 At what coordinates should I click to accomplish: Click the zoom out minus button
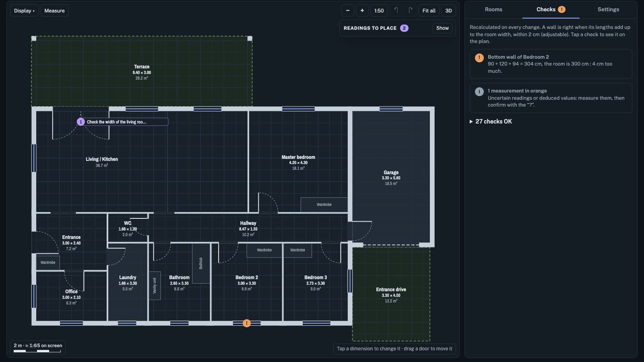[x=348, y=11]
